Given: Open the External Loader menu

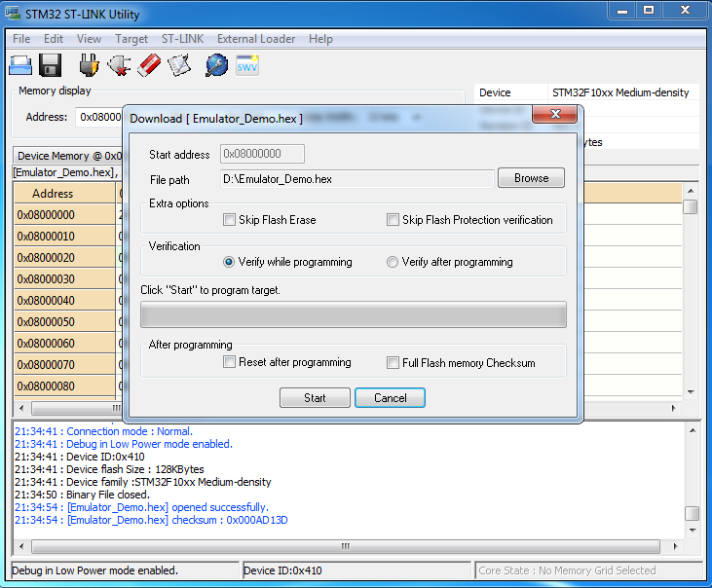Looking at the screenshot, I should click(256, 39).
